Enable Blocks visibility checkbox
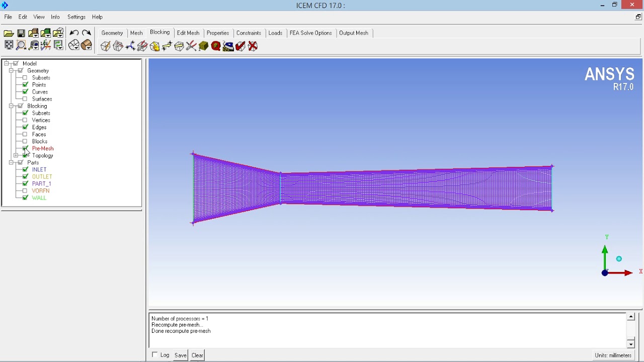The image size is (644, 362). point(25,141)
